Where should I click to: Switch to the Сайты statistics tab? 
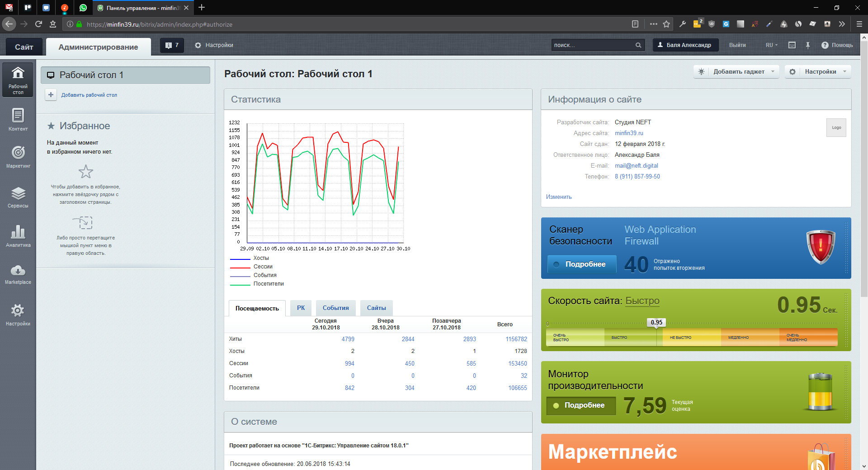pyautogui.click(x=376, y=308)
